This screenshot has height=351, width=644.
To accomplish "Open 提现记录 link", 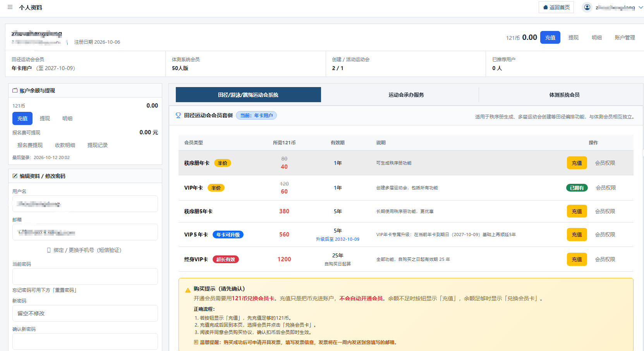I will coord(98,145).
